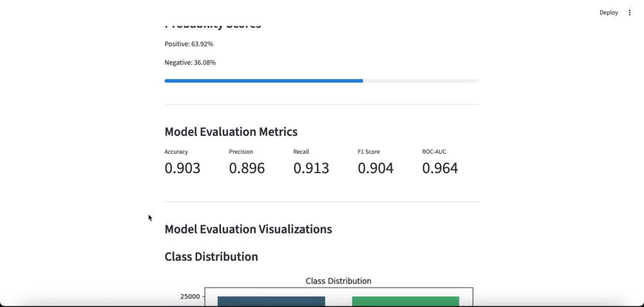644x307 pixels.
Task: Click the 0.964 ROC-AUC value
Action: pyautogui.click(x=440, y=168)
